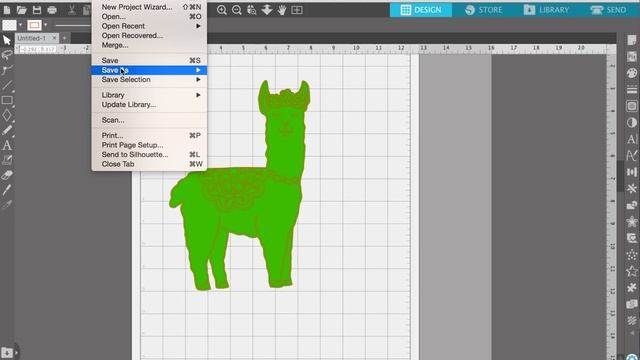Switch to the SEND tab
The height and width of the screenshot is (360, 640).
(x=609, y=10)
